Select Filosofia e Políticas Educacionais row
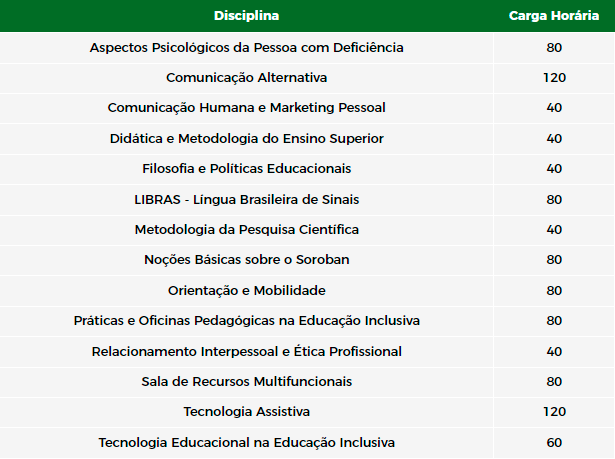 point(308,169)
